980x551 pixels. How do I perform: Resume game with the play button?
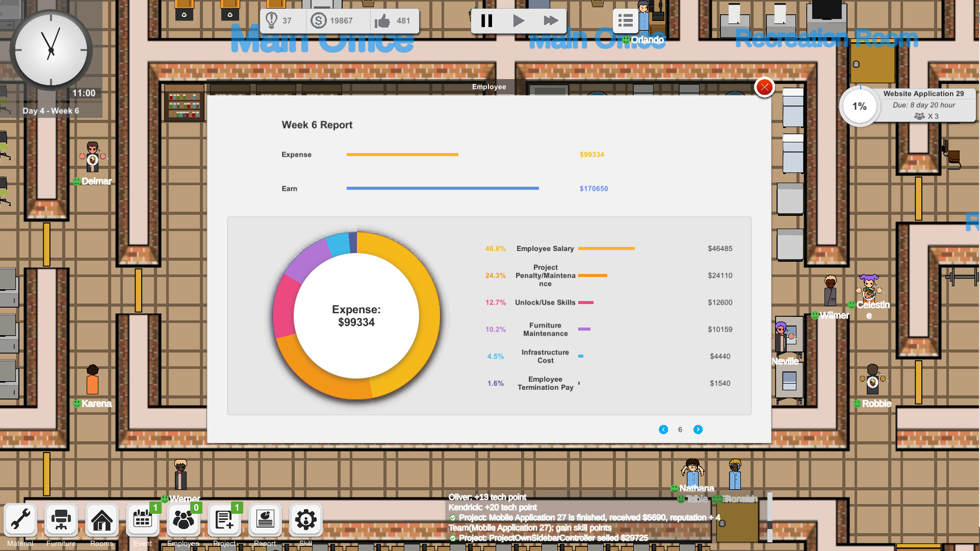pos(519,20)
